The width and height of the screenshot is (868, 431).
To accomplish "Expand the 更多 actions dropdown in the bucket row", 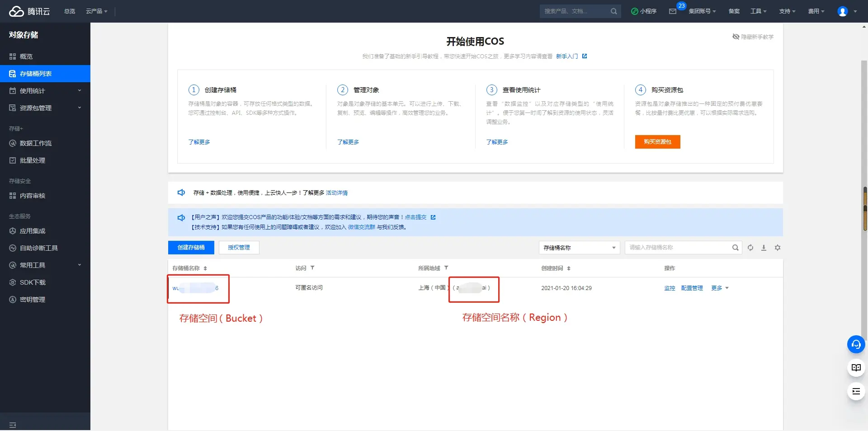I will (x=720, y=288).
